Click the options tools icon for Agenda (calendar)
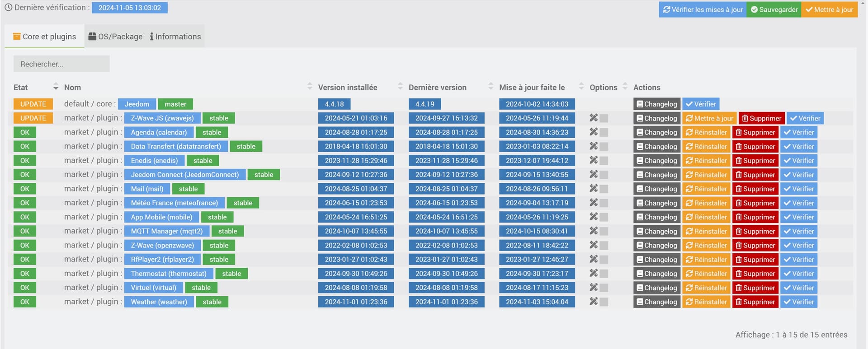 pos(594,132)
